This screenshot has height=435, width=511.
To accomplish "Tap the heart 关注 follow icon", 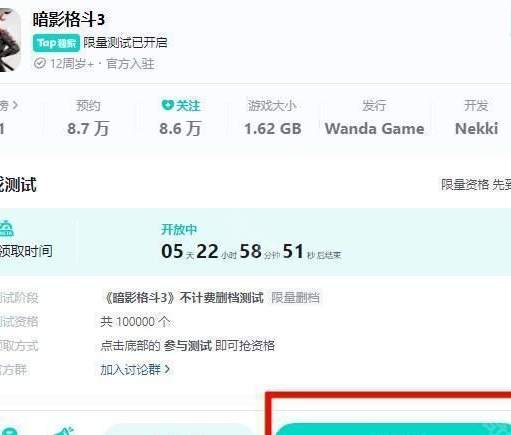I will coord(167,105).
